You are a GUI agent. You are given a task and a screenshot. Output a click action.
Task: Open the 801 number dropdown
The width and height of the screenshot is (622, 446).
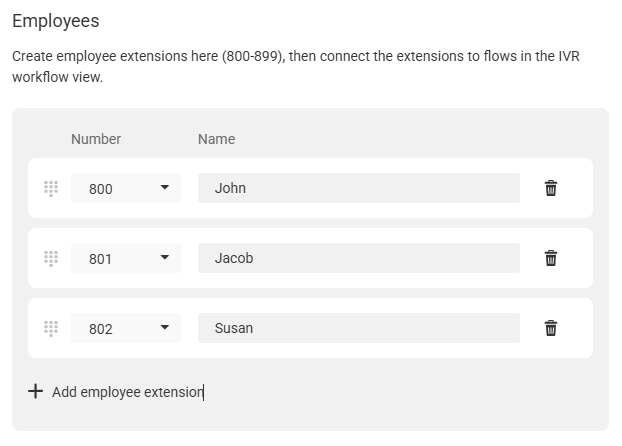(126, 258)
